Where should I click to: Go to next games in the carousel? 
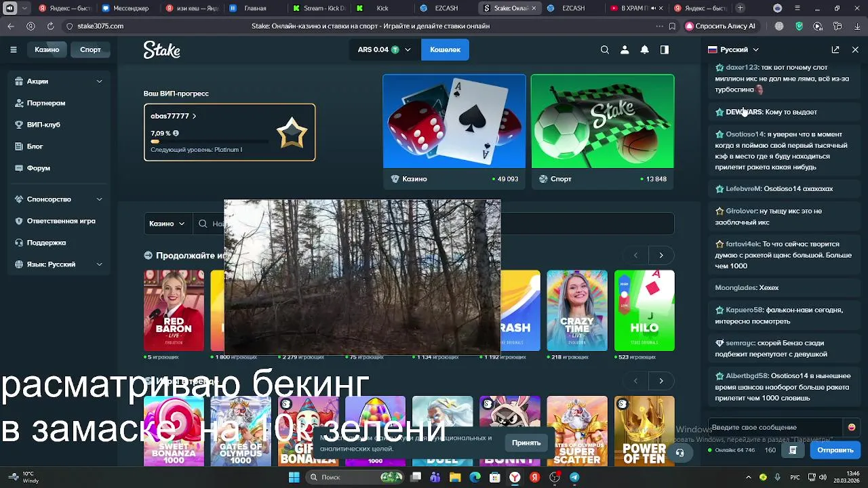tap(661, 256)
